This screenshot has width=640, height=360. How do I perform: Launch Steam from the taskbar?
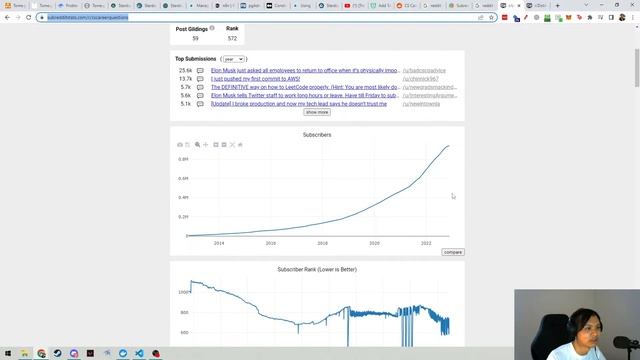click(x=58, y=353)
